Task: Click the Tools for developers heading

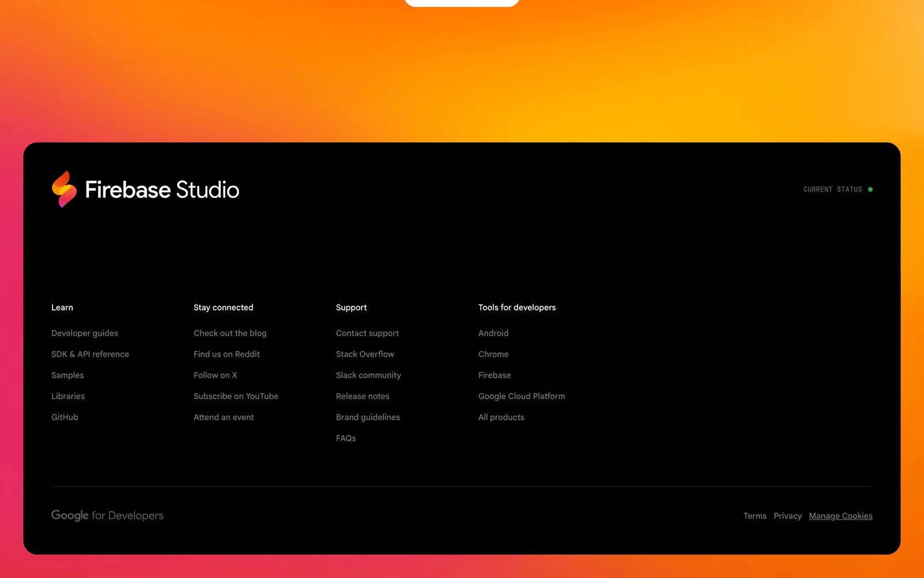Action: point(517,307)
